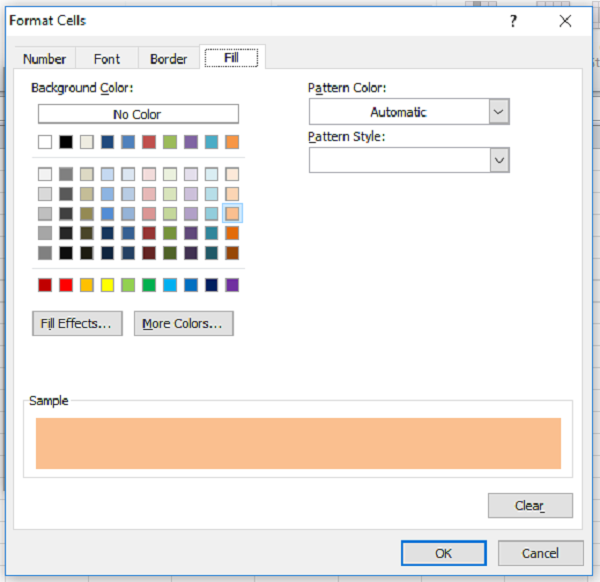This screenshot has width=600, height=582.
Task: Choose No Color for background
Action: (138, 114)
